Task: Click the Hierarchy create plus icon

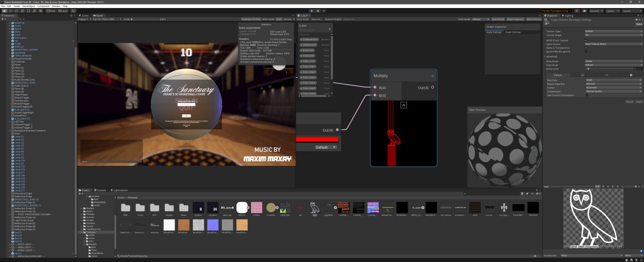Action: (4, 19)
